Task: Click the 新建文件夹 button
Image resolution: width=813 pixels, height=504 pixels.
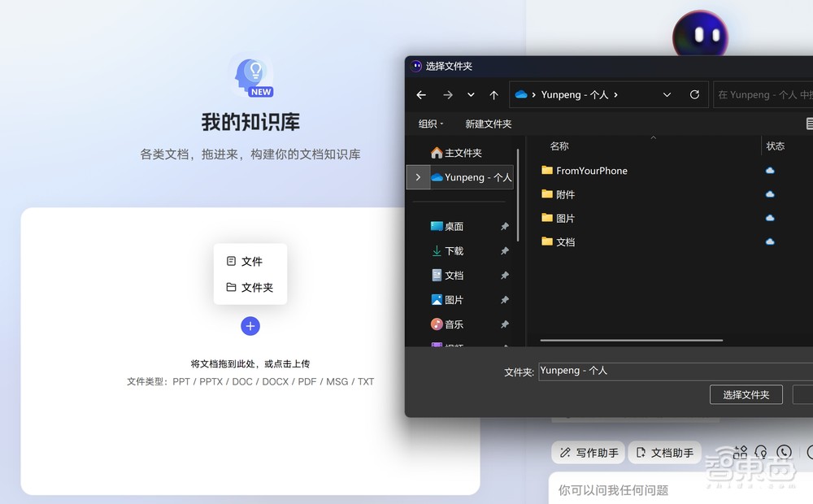Action: tap(489, 124)
